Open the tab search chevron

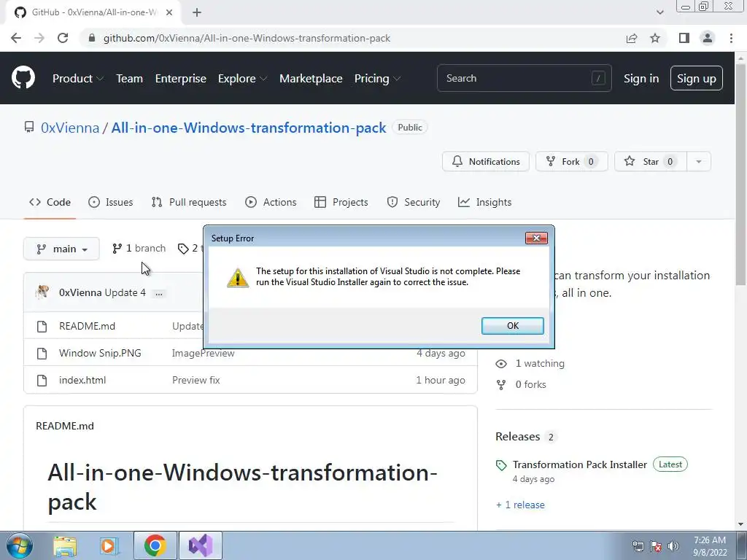(x=659, y=12)
